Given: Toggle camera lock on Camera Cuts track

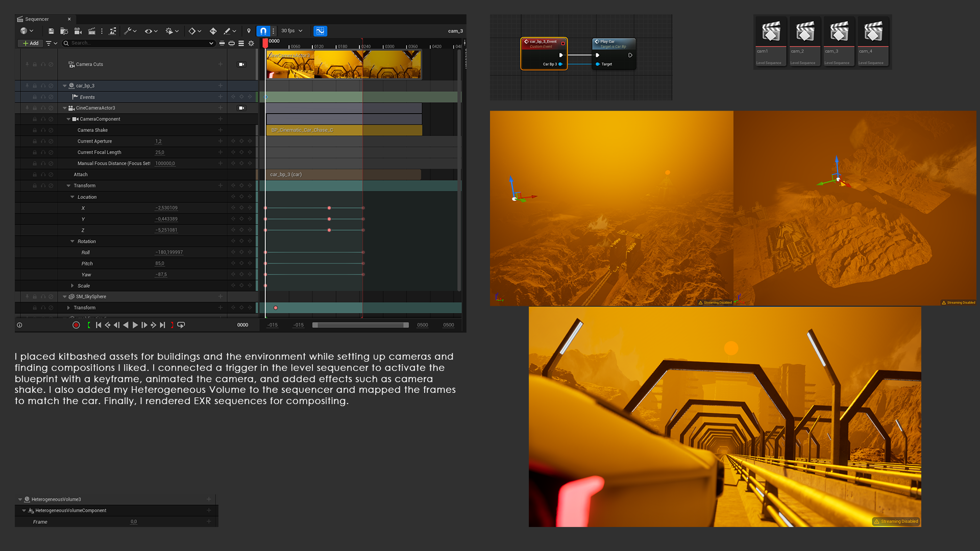Looking at the screenshot, I should point(241,64).
